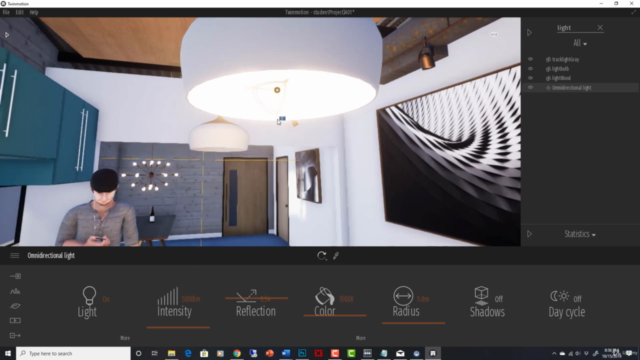Click the Shadows label
This screenshot has height=360, width=640.
(487, 312)
